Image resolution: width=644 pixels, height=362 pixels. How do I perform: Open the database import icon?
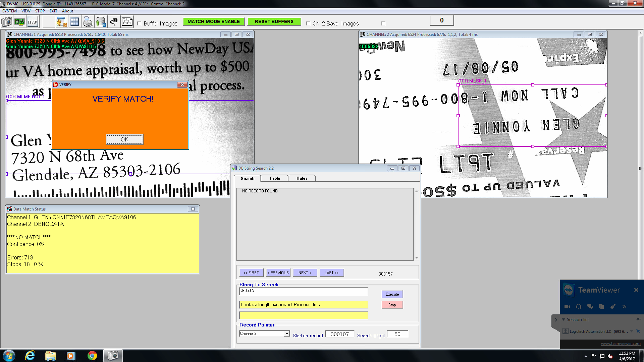tap(101, 22)
